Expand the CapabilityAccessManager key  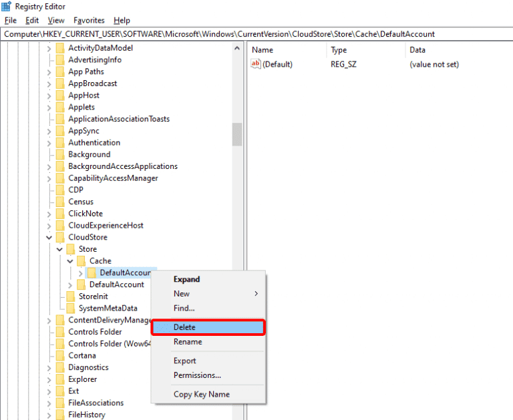(x=49, y=178)
